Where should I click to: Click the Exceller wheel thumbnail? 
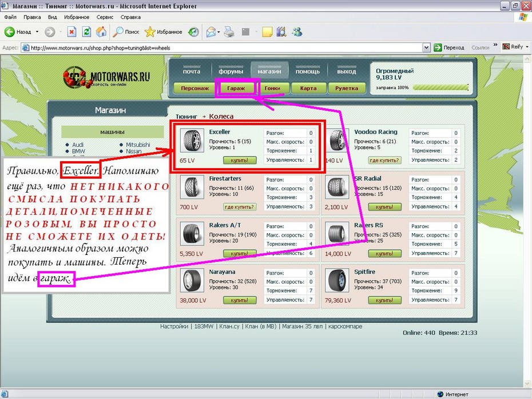point(192,141)
